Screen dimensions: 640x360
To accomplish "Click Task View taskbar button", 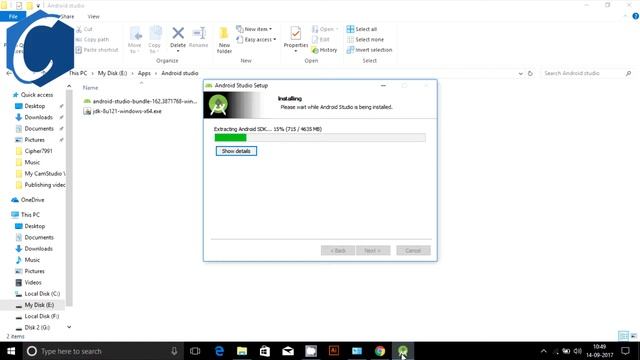I will (x=195, y=351).
